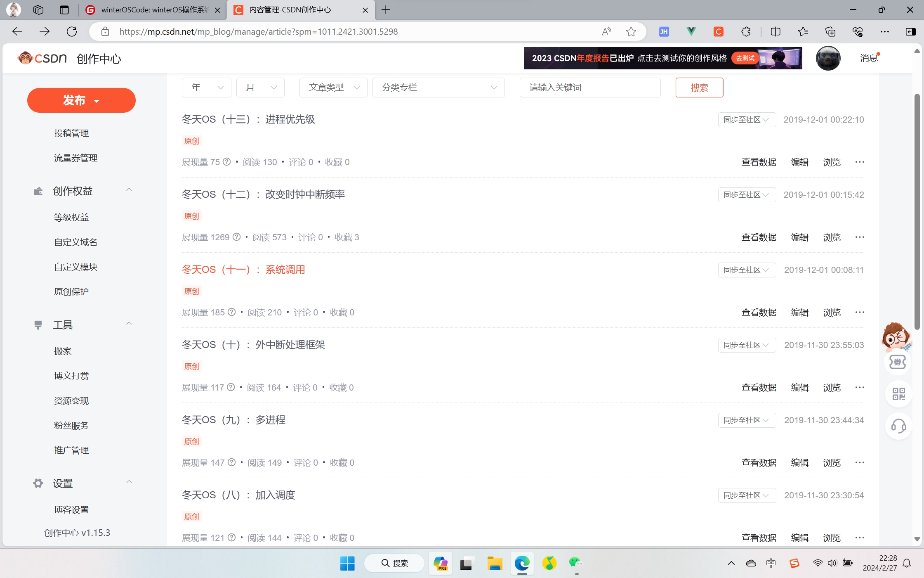Click the help icon beside 展现量 1269
This screenshot has height=578, width=924.
click(237, 237)
